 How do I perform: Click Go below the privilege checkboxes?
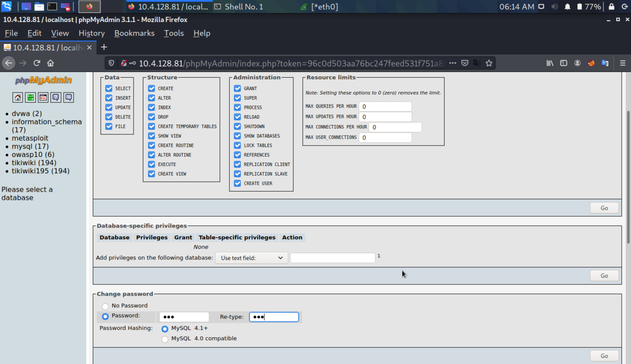(x=604, y=208)
